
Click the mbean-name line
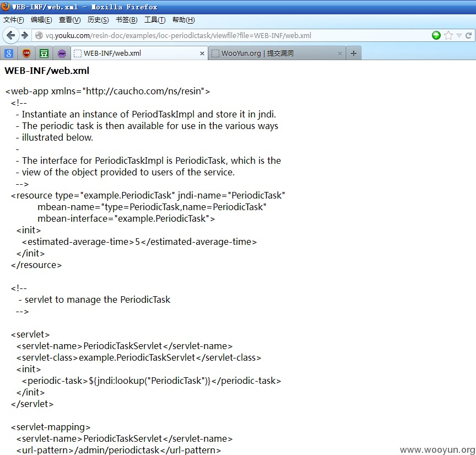(152, 207)
